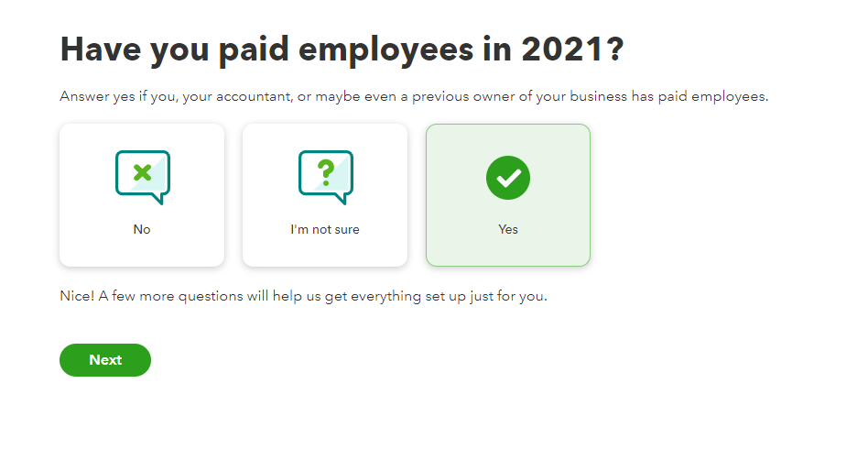This screenshot has height=471, width=868.
Task: Click the "Nice! A few more questions" message
Action: coord(303,296)
